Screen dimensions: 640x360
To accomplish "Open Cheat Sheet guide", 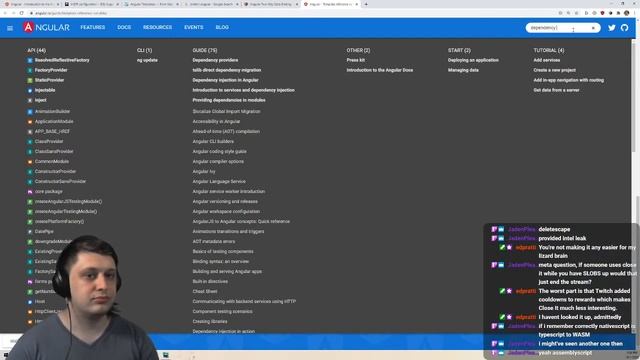I will click(205, 291).
